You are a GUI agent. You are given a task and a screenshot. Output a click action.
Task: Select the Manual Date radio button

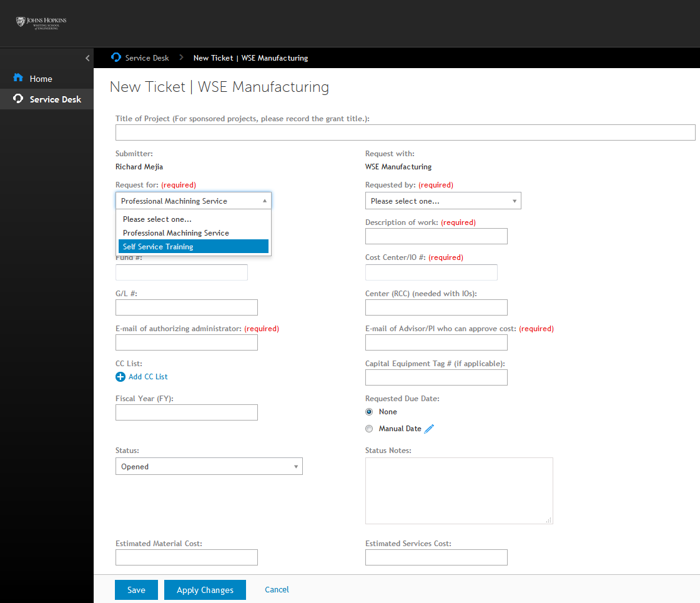tap(369, 429)
